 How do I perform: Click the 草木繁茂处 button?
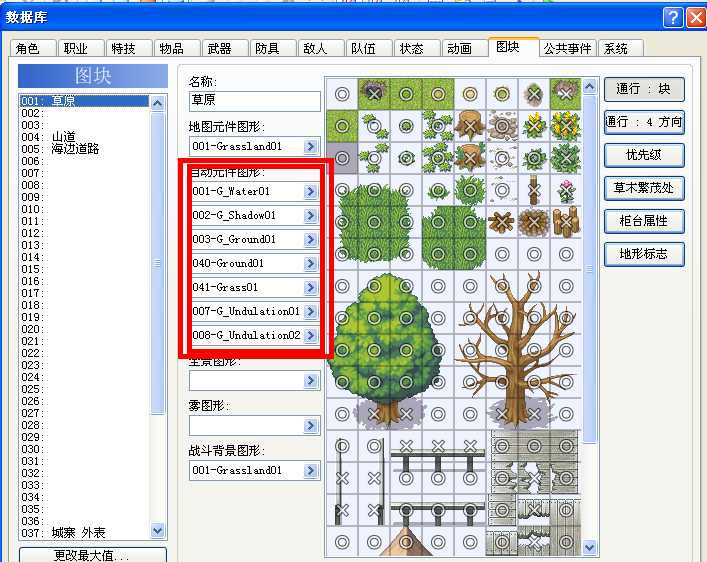point(644,188)
